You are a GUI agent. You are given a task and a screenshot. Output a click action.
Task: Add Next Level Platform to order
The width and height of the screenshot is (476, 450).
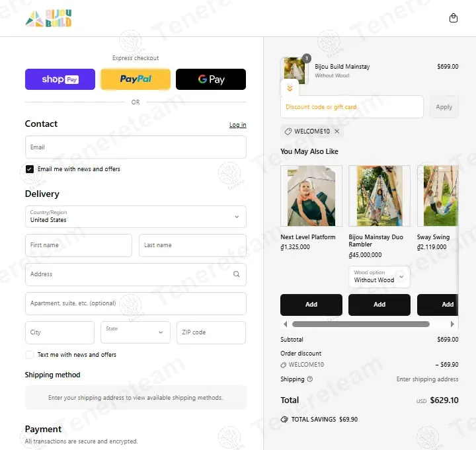311,305
